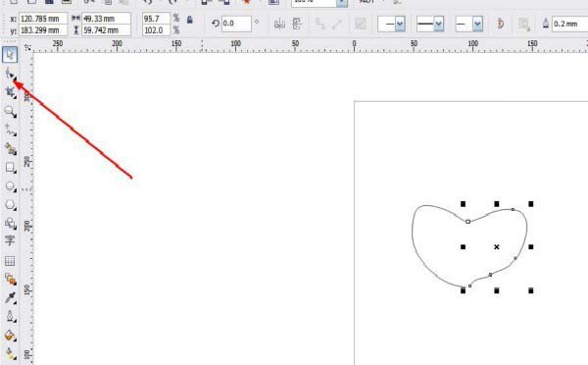Image resolution: width=588 pixels, height=365 pixels.
Task: Click the bottom-right selection handle
Action: pos(530,290)
